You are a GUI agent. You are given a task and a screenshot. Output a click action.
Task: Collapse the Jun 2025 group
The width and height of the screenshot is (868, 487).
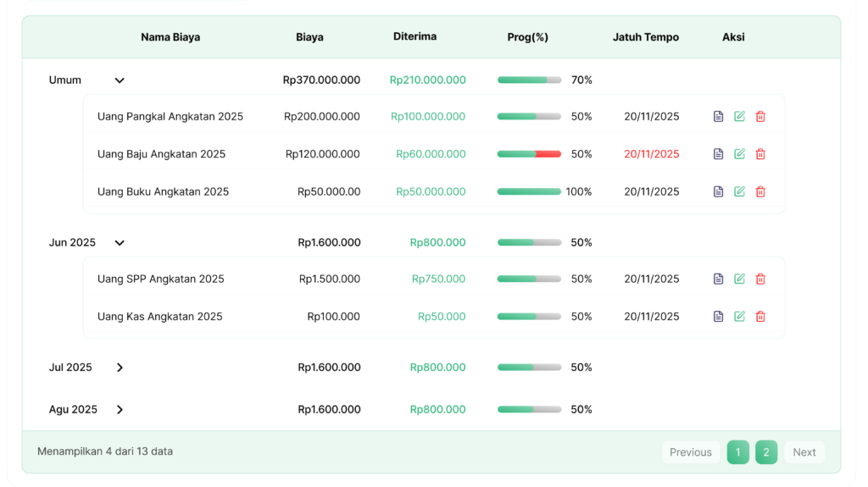(120, 243)
